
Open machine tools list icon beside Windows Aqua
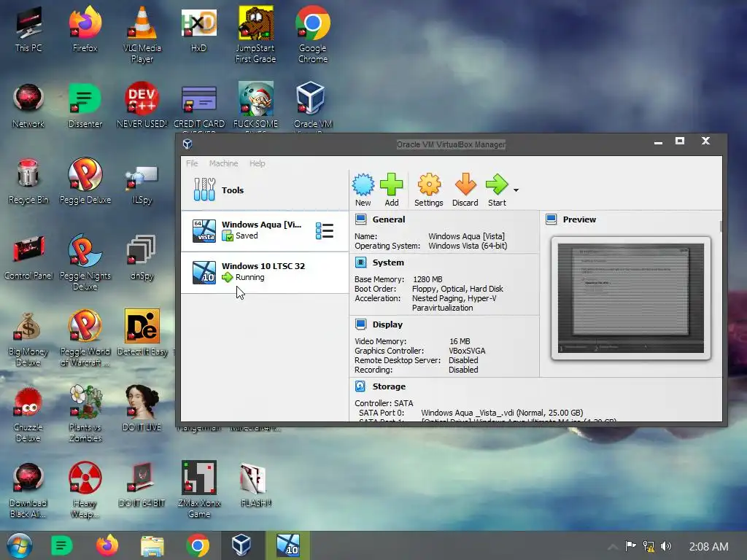point(325,231)
